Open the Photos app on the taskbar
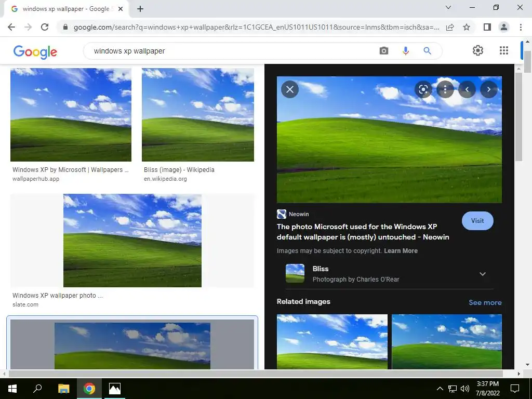This screenshot has width=532, height=399. (x=115, y=389)
